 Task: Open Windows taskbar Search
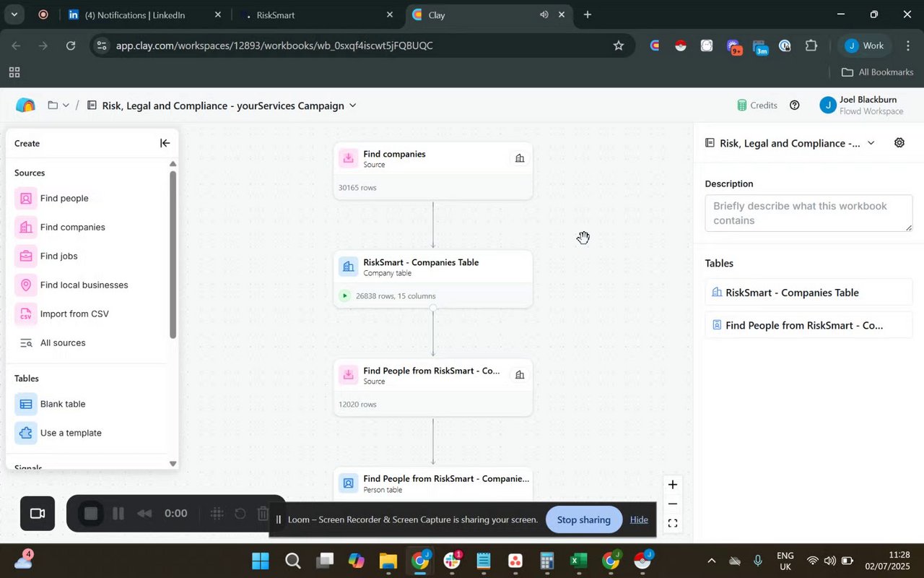[292, 561]
